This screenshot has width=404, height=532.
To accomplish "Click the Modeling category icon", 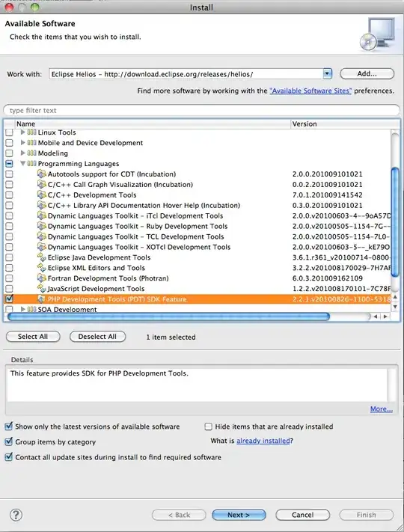I will click(31, 153).
